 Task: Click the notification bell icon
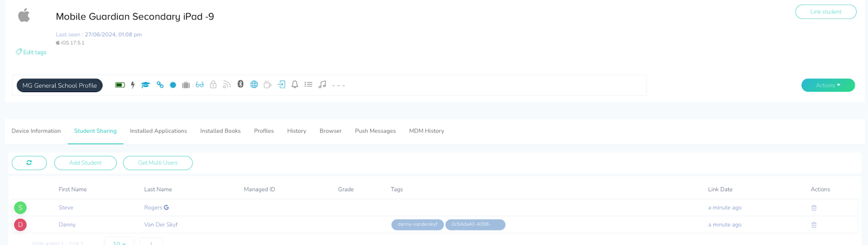[x=295, y=85]
